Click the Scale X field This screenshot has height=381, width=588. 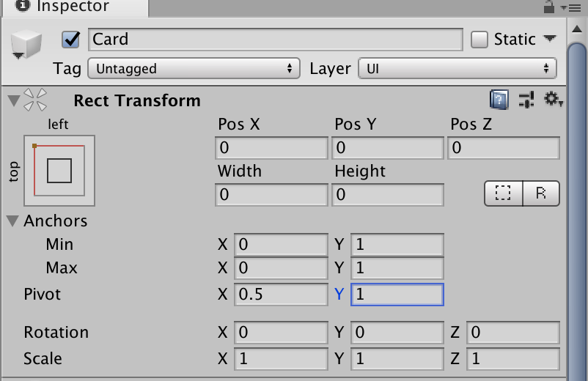click(281, 359)
